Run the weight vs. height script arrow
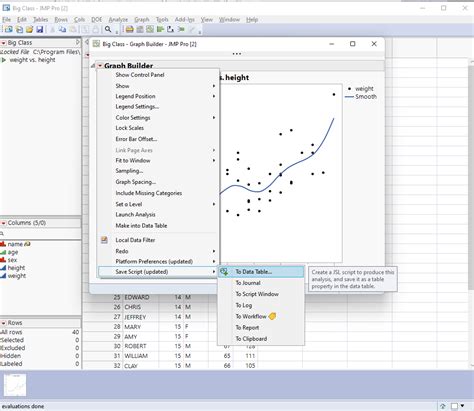The image size is (474, 411). (4, 60)
